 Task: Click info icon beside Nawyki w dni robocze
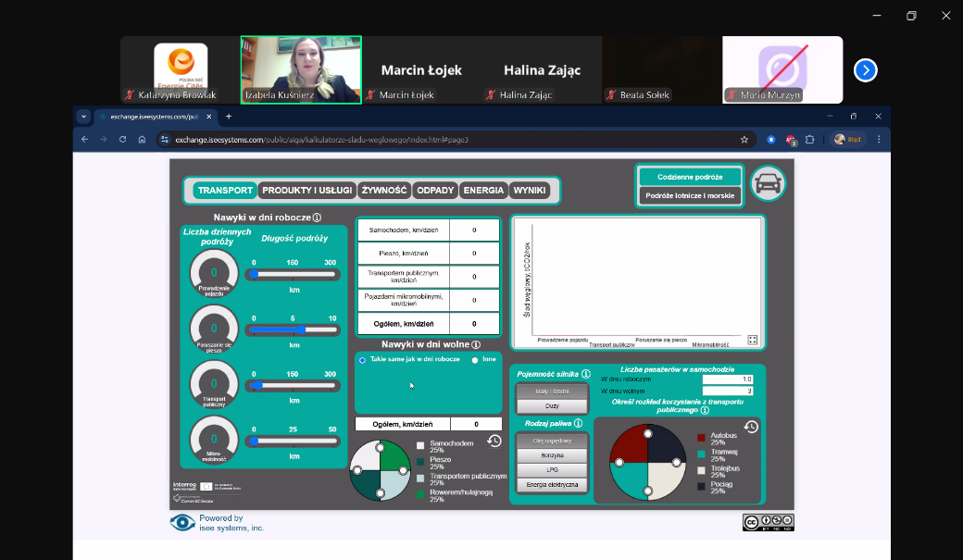317,218
